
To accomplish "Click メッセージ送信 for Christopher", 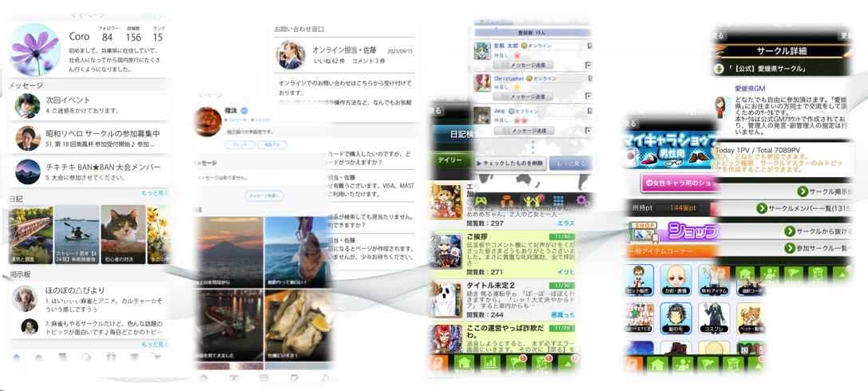I will coord(522,97).
